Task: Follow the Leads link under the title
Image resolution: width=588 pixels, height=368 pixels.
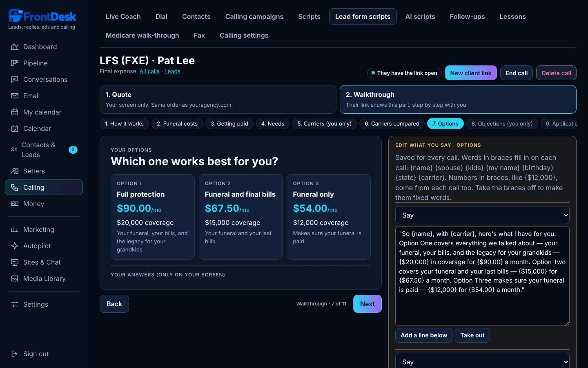Action: (x=172, y=71)
